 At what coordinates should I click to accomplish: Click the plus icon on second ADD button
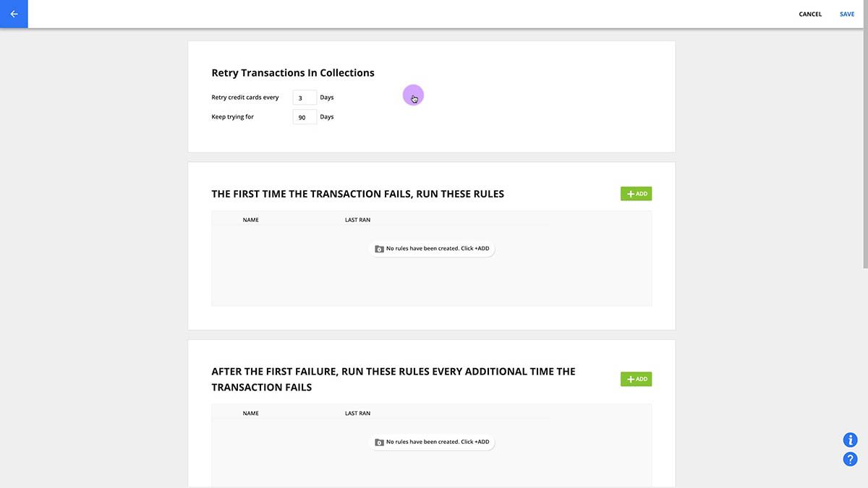(x=630, y=379)
